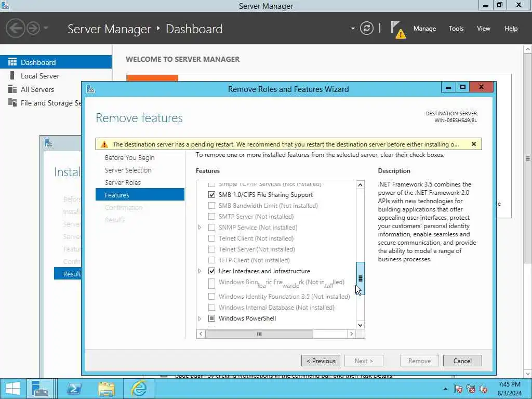Expand the Windows PowerShell tree node

click(x=200, y=318)
